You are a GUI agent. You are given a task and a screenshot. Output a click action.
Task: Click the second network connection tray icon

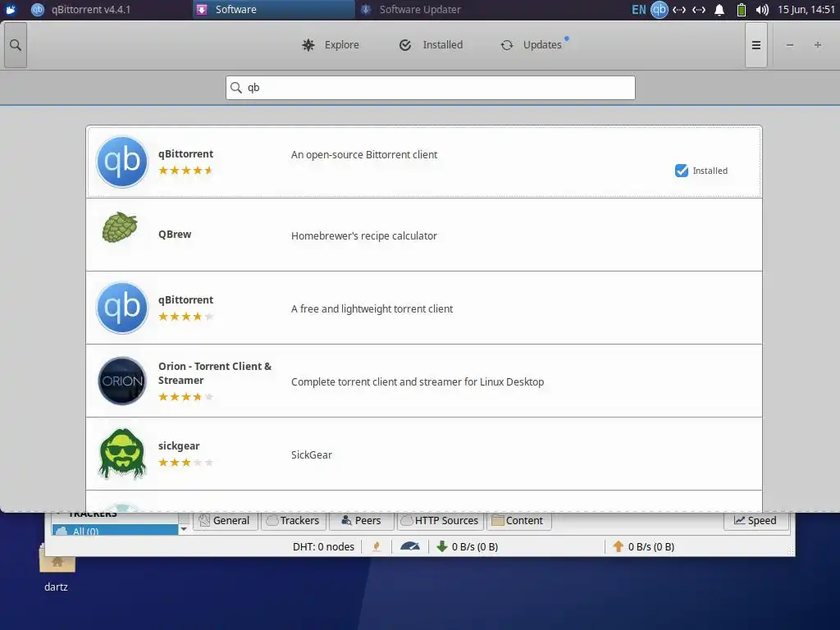point(699,10)
